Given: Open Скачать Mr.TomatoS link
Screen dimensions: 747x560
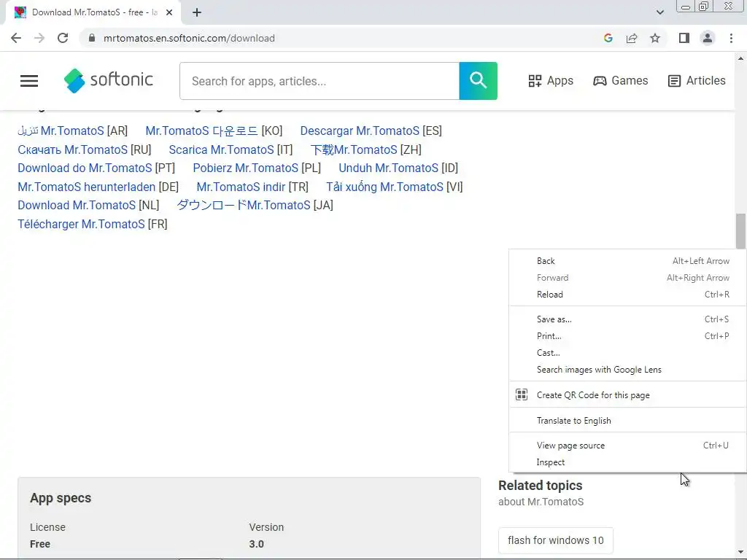Looking at the screenshot, I should [72, 149].
